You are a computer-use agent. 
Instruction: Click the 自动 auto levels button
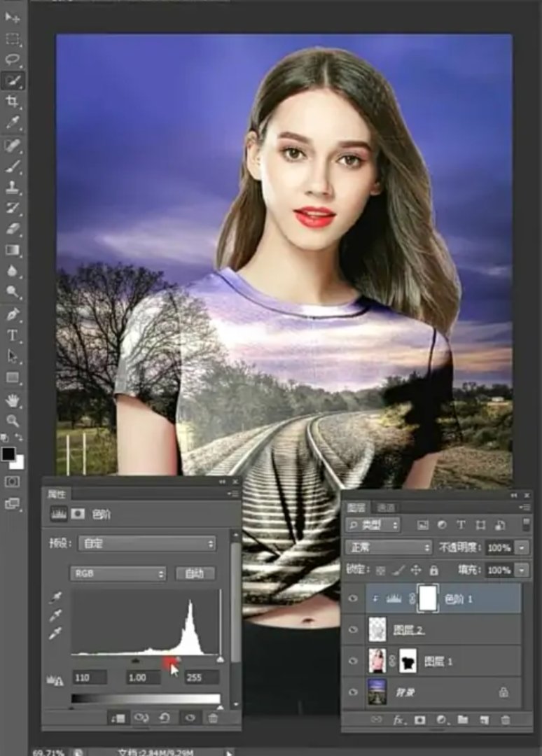(x=195, y=574)
